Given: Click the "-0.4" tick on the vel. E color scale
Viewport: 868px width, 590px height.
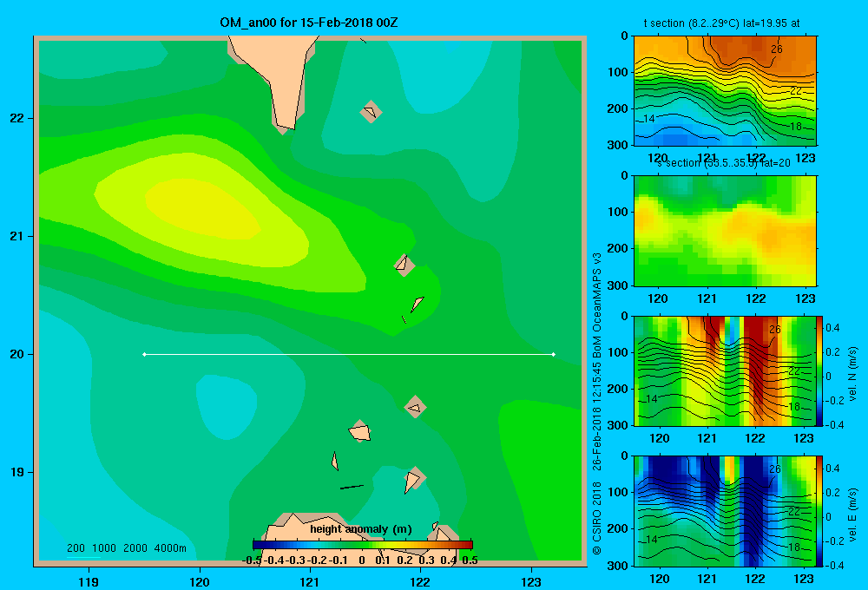Looking at the screenshot, I should coord(834,565).
